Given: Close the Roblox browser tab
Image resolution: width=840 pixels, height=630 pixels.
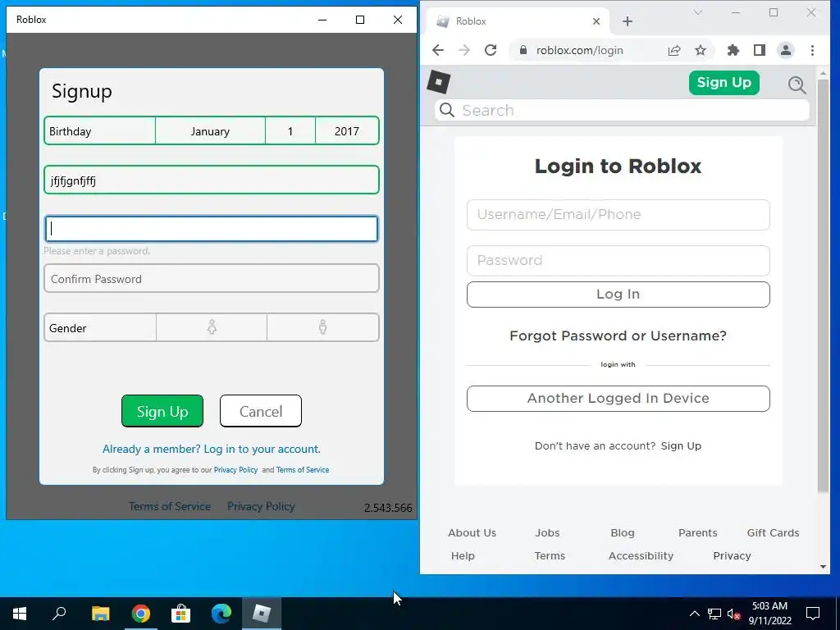Looking at the screenshot, I should pyautogui.click(x=596, y=21).
